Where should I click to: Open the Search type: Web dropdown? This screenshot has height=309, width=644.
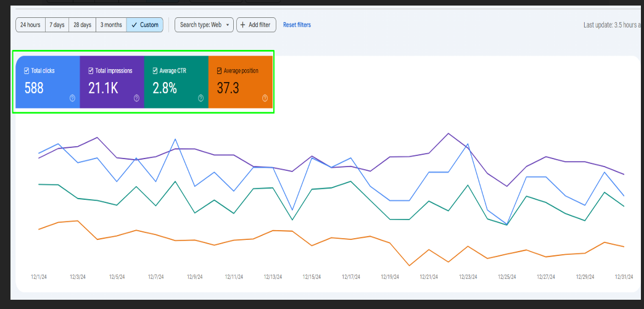[204, 25]
